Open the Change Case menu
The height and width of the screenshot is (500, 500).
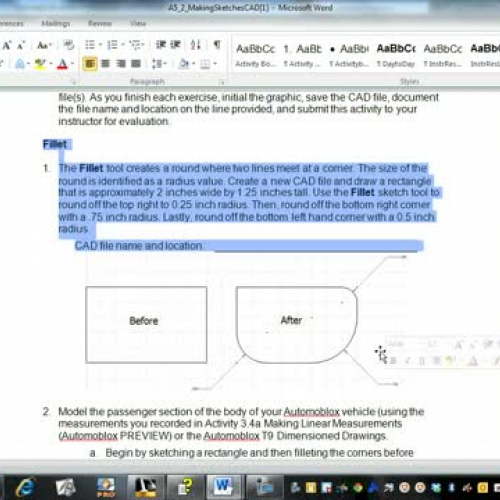coord(44,45)
